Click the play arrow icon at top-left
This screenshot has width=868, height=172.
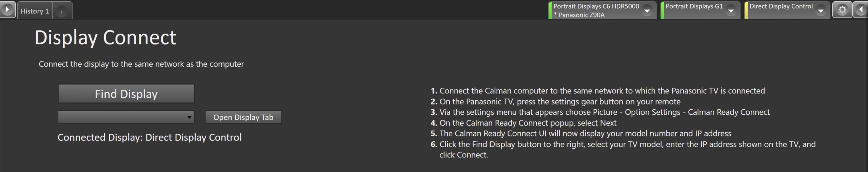(x=7, y=9)
